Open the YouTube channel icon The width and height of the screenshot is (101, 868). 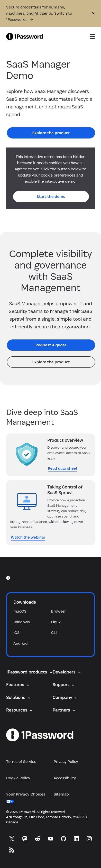(x=50, y=839)
